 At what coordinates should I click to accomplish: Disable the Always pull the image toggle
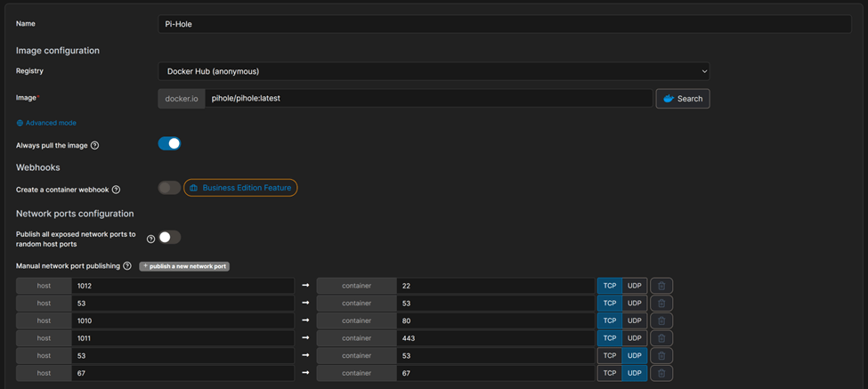pos(169,143)
